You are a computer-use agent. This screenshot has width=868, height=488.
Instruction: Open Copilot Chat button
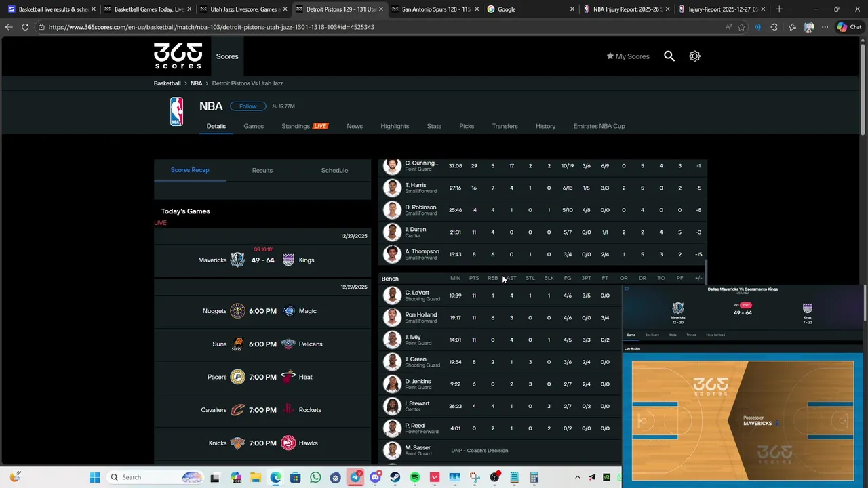849,27
